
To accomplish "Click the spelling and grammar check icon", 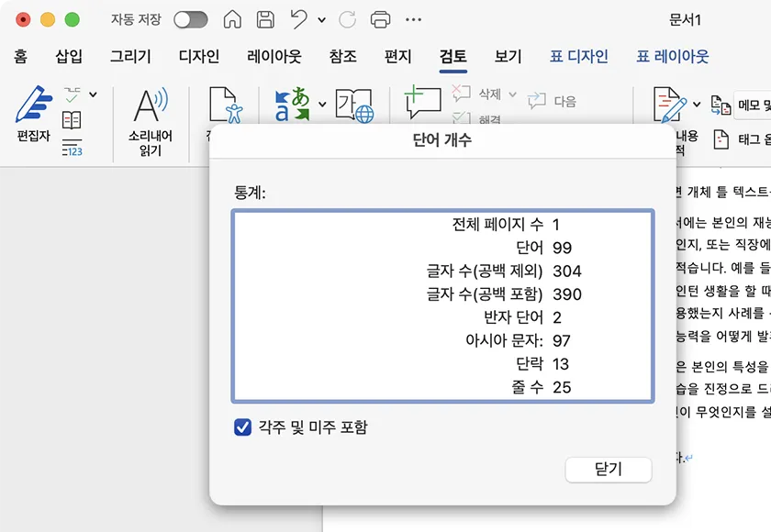I will tap(72, 94).
